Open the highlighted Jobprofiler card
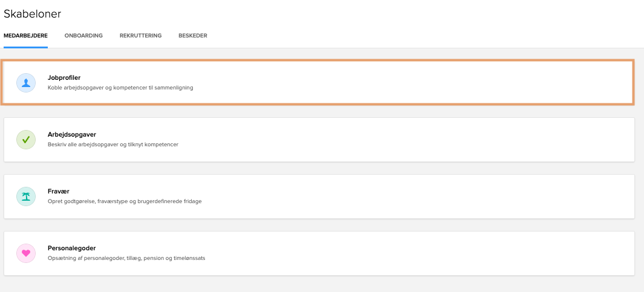644x292 pixels. [x=317, y=83]
